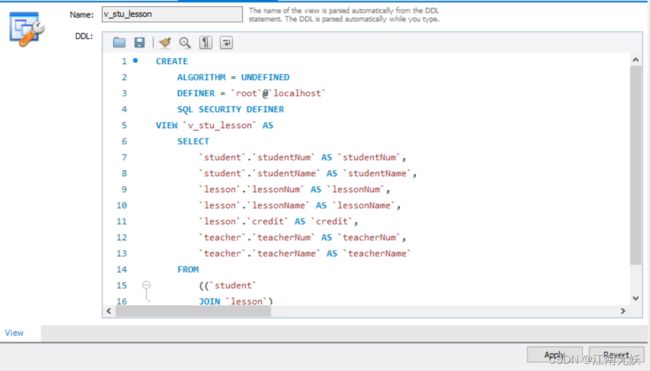Focus the Name field containing v_stu_lesson
The height and width of the screenshot is (371, 650).
click(x=172, y=14)
